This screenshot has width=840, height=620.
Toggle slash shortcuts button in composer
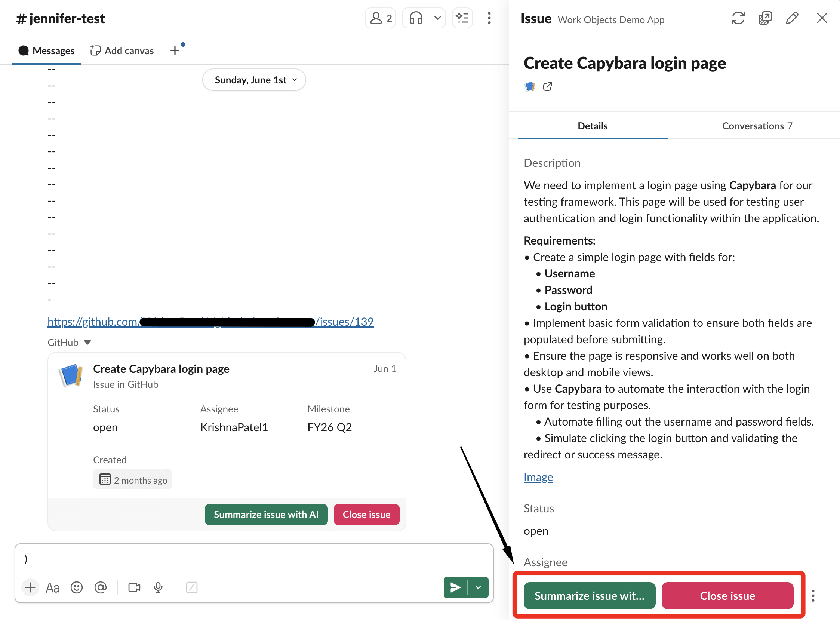tap(191, 587)
